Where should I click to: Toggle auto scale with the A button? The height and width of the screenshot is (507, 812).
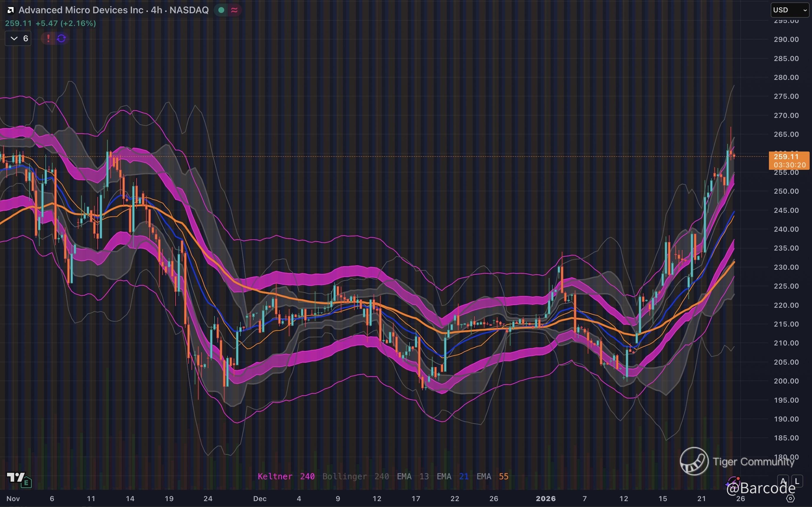783,481
